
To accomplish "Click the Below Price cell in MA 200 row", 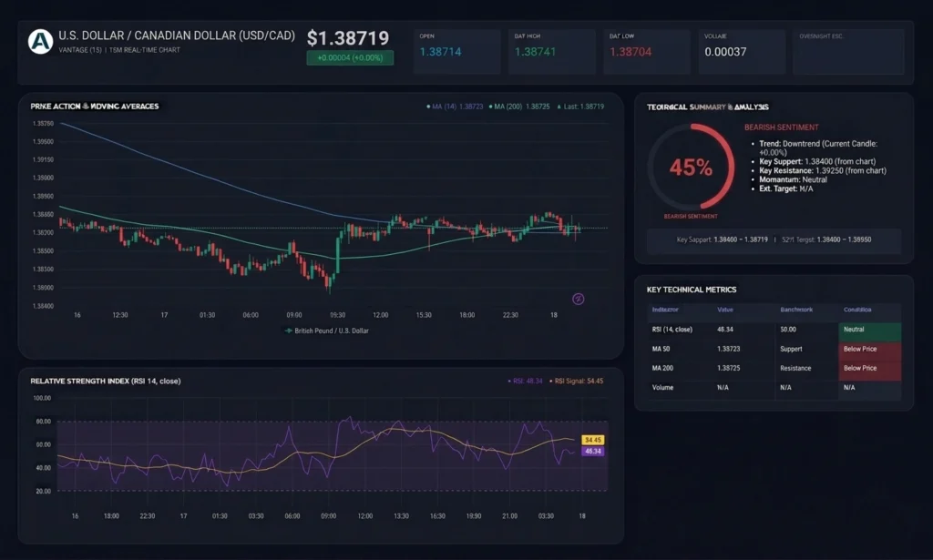I will [869, 369].
